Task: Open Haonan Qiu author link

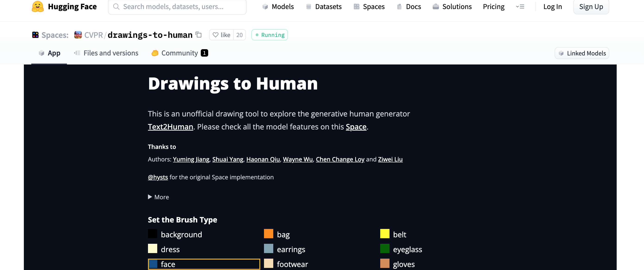Action: 263,159
